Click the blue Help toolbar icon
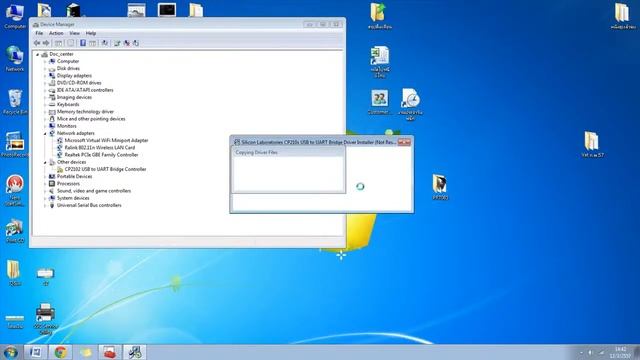The width and height of the screenshot is (640, 360). point(83,43)
